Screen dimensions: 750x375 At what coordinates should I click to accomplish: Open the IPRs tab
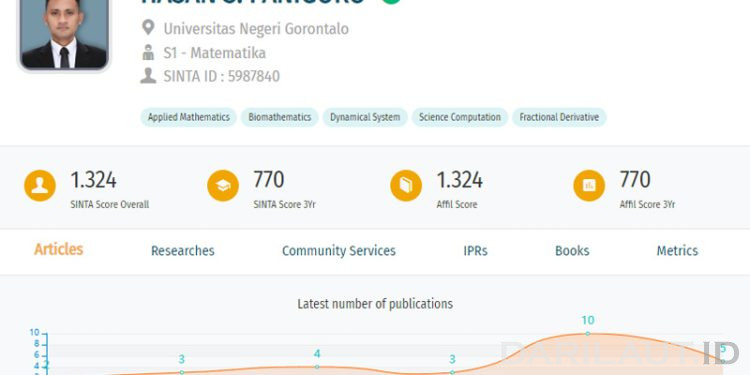(475, 251)
